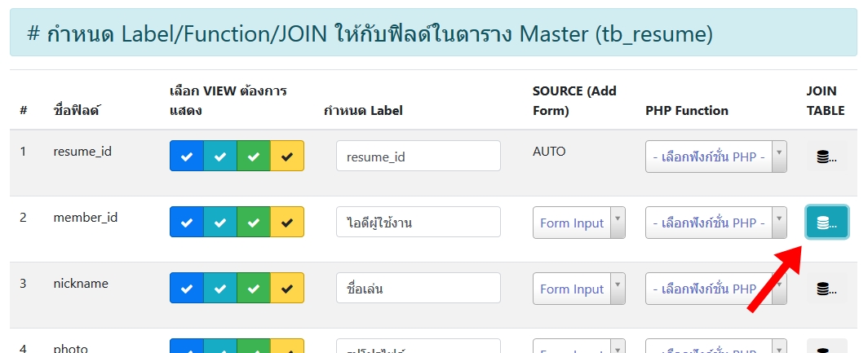Toggle teal view checkbox for member_id
Screen dimensions: 868x353
tap(220, 222)
